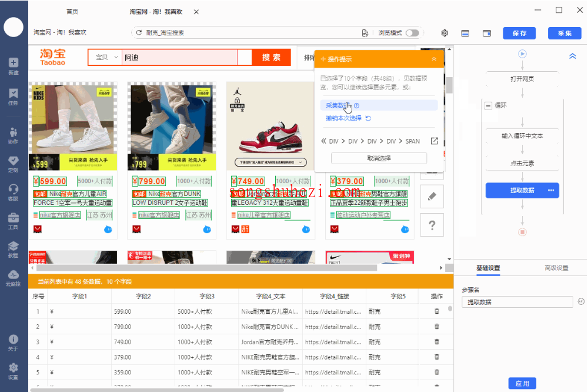Image resolution: width=588 pixels, height=392 pixels.
Task: Open the 任务 (Tasks) sidebar icon
Action: tap(14, 97)
